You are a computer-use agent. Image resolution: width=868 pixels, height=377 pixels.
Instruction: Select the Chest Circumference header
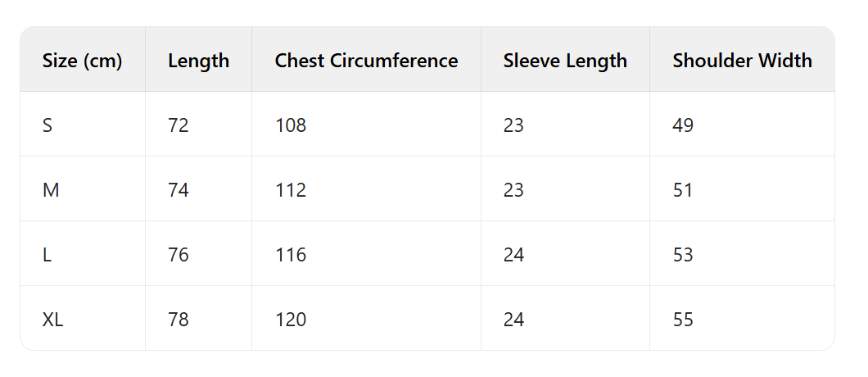(x=366, y=61)
